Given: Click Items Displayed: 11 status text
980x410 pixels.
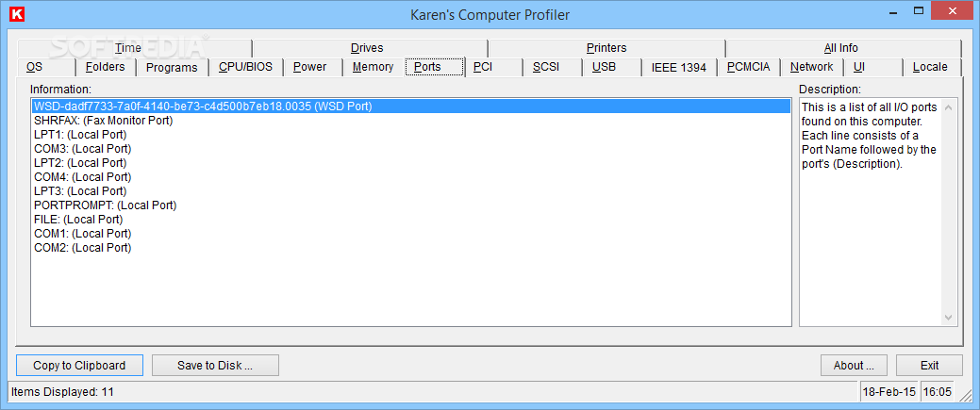Looking at the screenshot, I should (63, 392).
